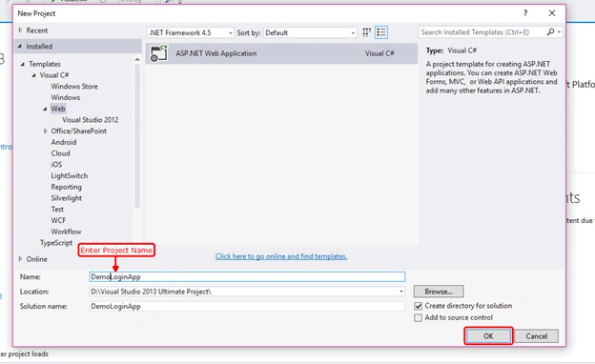Enable Add to source control checkbox
This screenshot has width=595, height=364.
point(419,317)
